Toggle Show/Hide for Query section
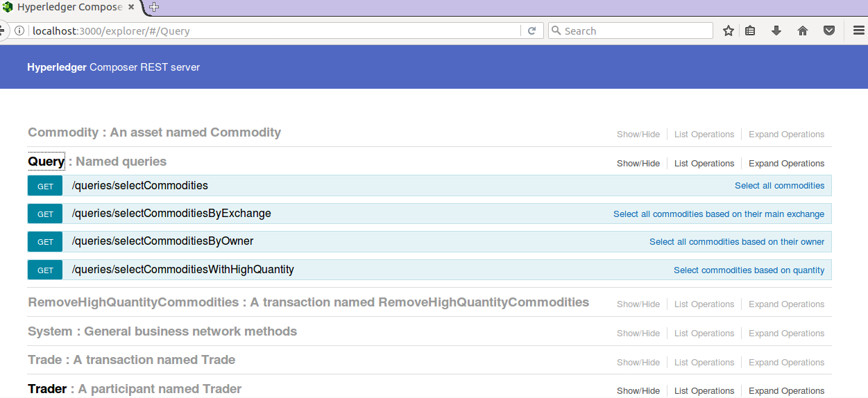This screenshot has height=398, width=868. [x=638, y=164]
